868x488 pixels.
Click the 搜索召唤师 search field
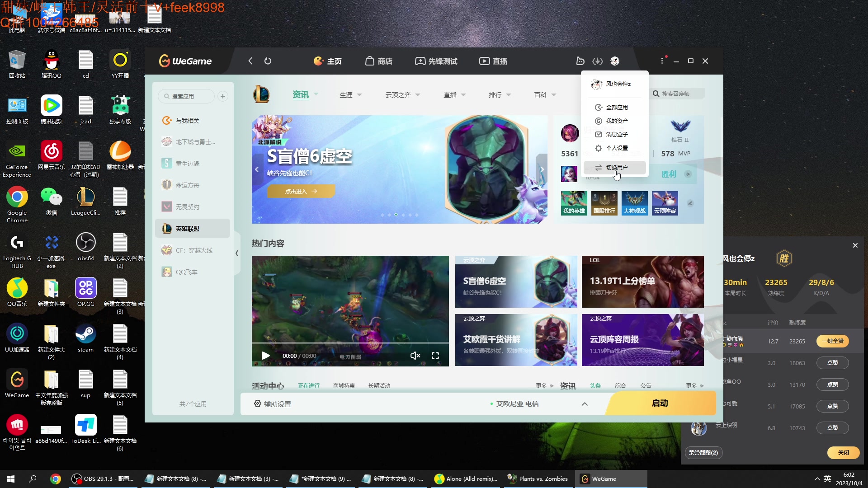point(677,94)
